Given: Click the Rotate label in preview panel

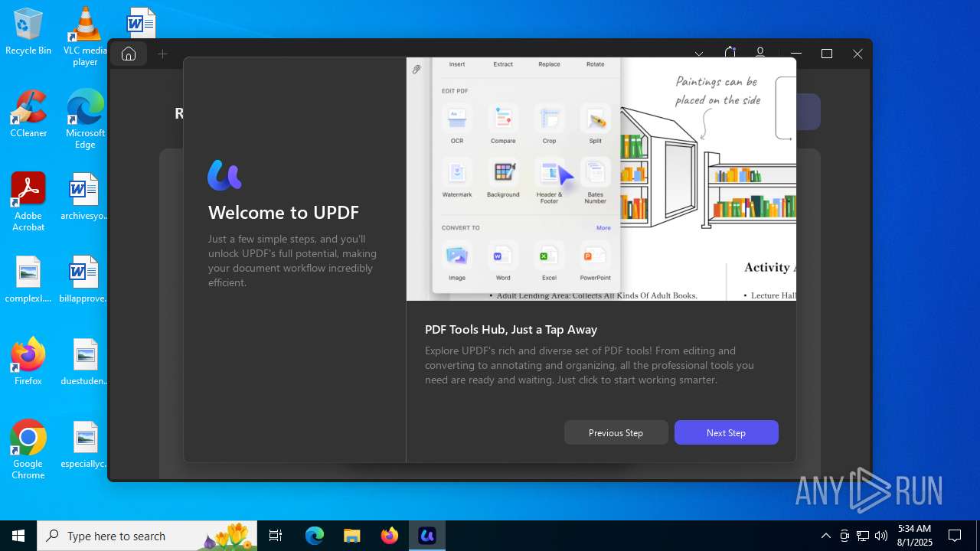Looking at the screenshot, I should (x=595, y=64).
